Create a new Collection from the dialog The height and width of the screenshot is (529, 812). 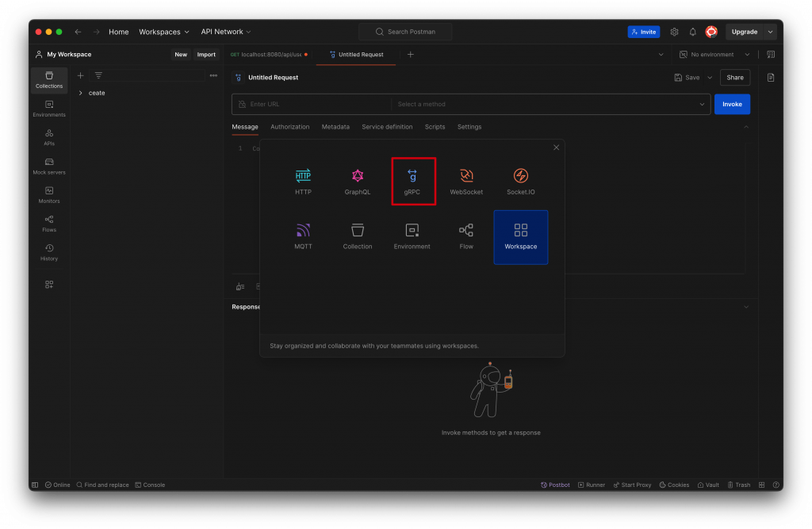358,237
